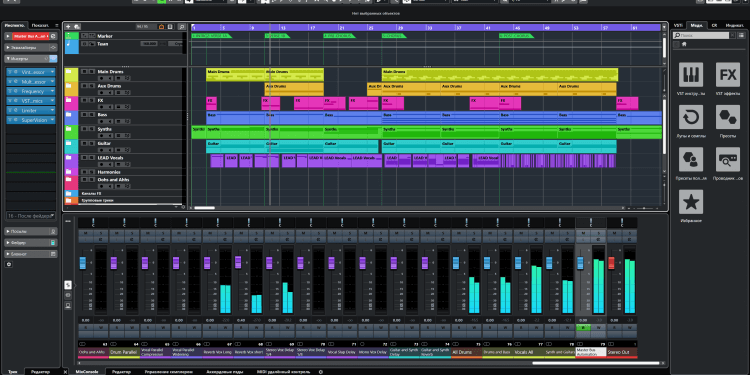Open MixConsole racks side button

click(x=68, y=285)
